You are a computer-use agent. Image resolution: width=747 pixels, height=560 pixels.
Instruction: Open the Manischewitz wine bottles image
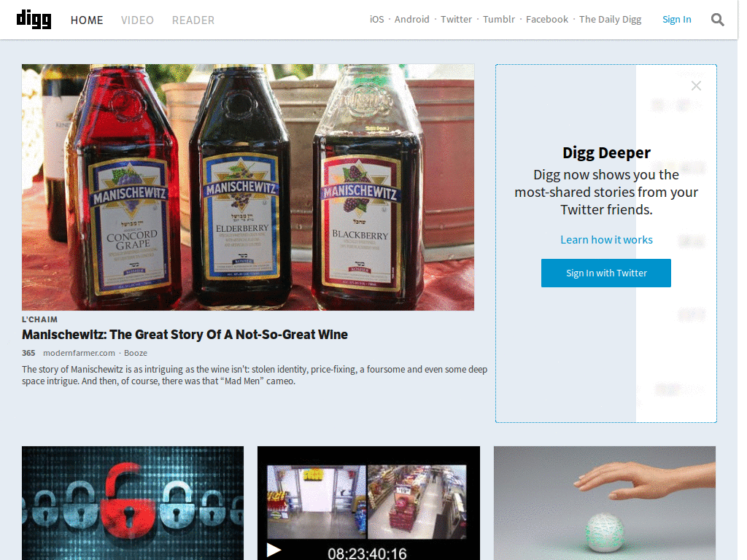(x=248, y=187)
